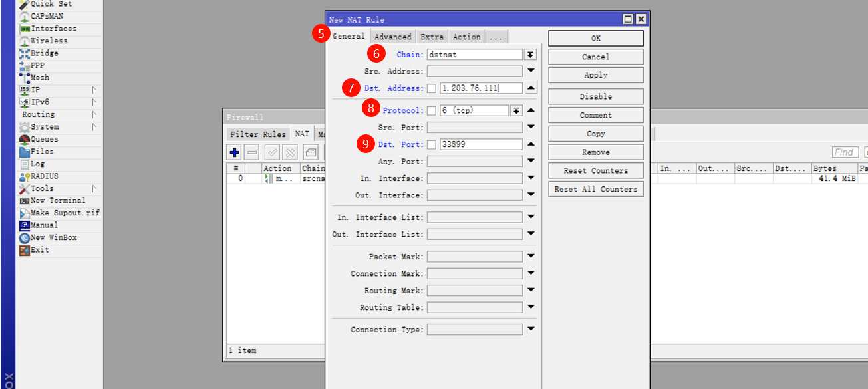Click the Apply button
This screenshot has height=389, width=868.
click(596, 75)
